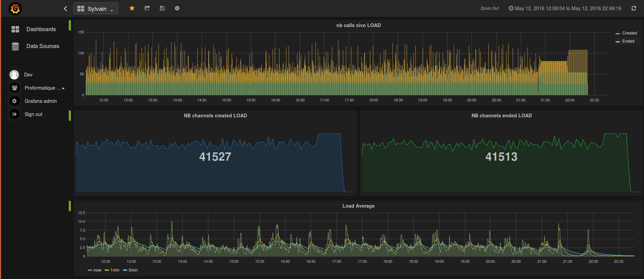The height and width of the screenshot is (279, 644).
Task: Open third row menu green handle
Action: 70,206
